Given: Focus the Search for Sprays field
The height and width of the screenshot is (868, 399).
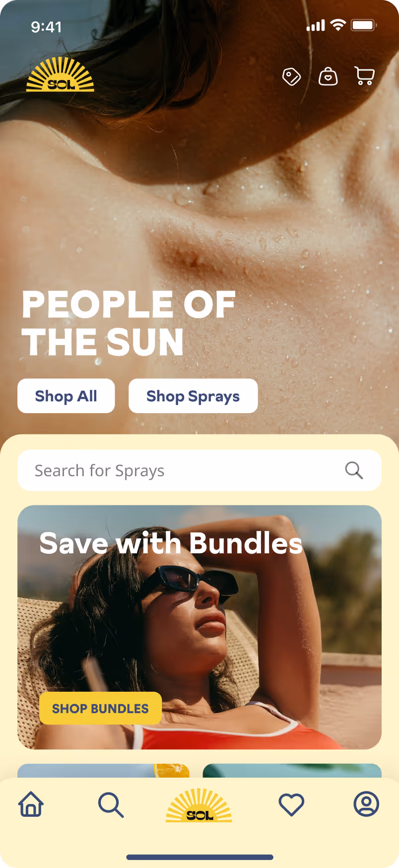Looking at the screenshot, I should 199,470.
